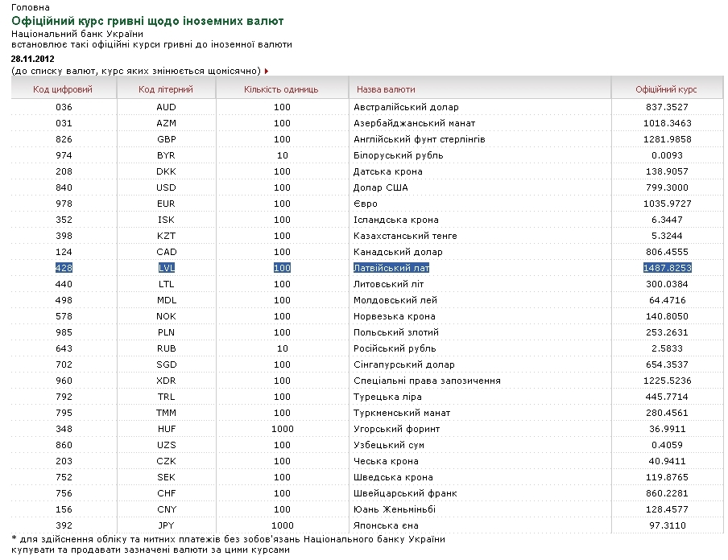Click the highlighted numeric code 428
The height and width of the screenshot is (560, 728).
coord(64,268)
